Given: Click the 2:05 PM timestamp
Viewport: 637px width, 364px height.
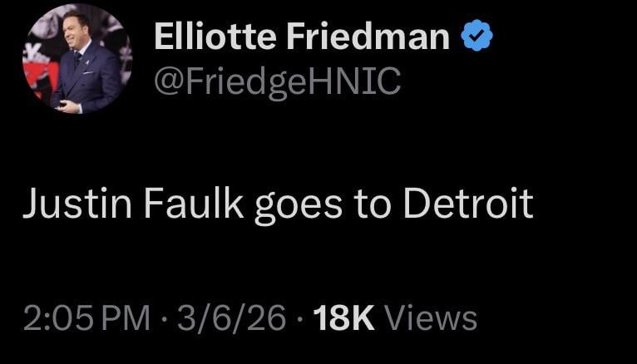Looking at the screenshot, I should tap(87, 317).
